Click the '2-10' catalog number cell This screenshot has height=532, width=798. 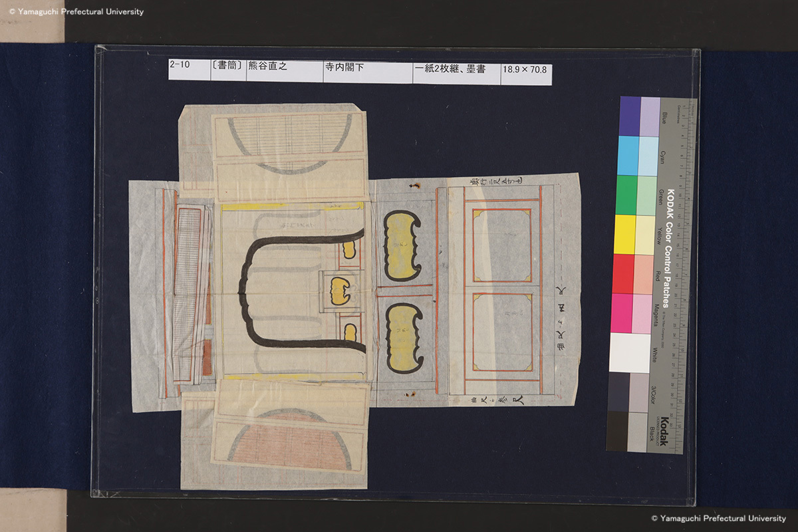pyautogui.click(x=189, y=68)
